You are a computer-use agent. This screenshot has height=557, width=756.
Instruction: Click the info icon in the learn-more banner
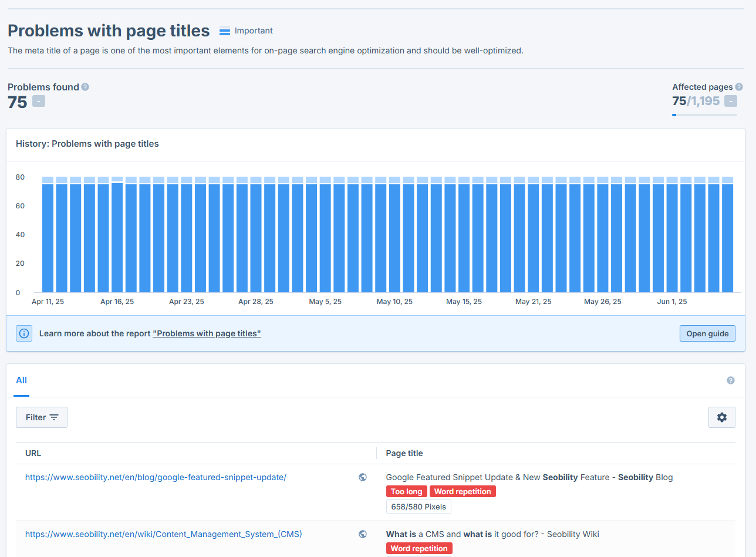(x=23, y=333)
